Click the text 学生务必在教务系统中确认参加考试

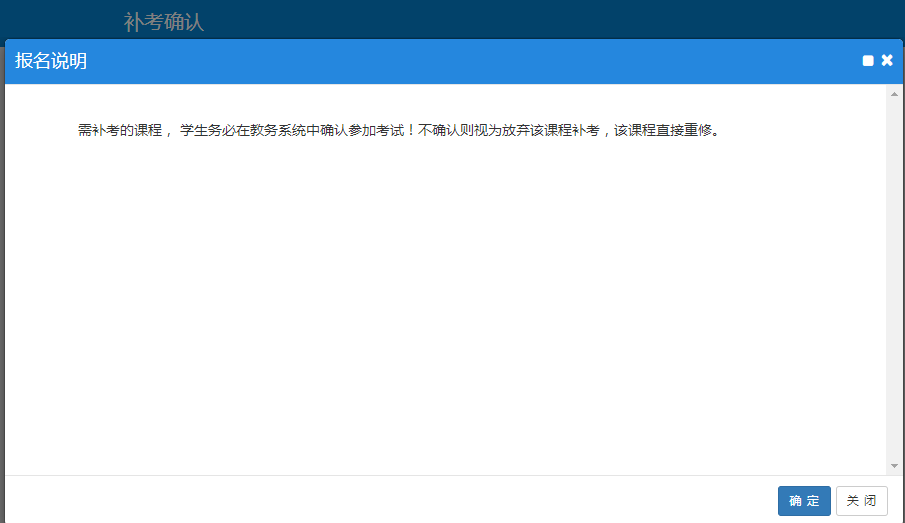[290, 131]
